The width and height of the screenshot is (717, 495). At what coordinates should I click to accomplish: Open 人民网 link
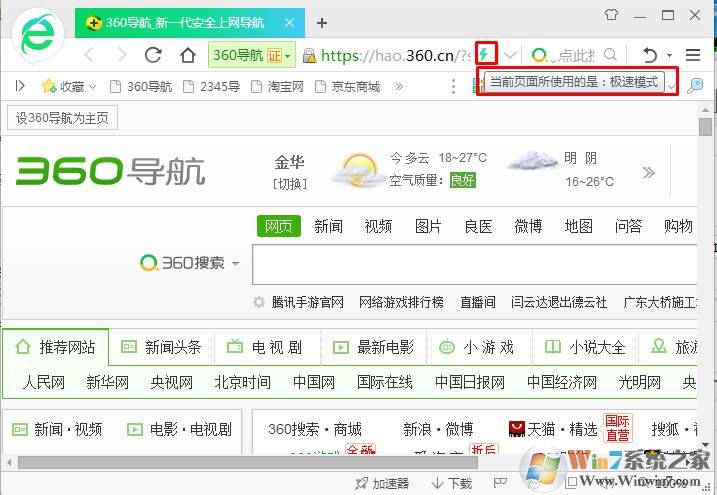click(43, 382)
